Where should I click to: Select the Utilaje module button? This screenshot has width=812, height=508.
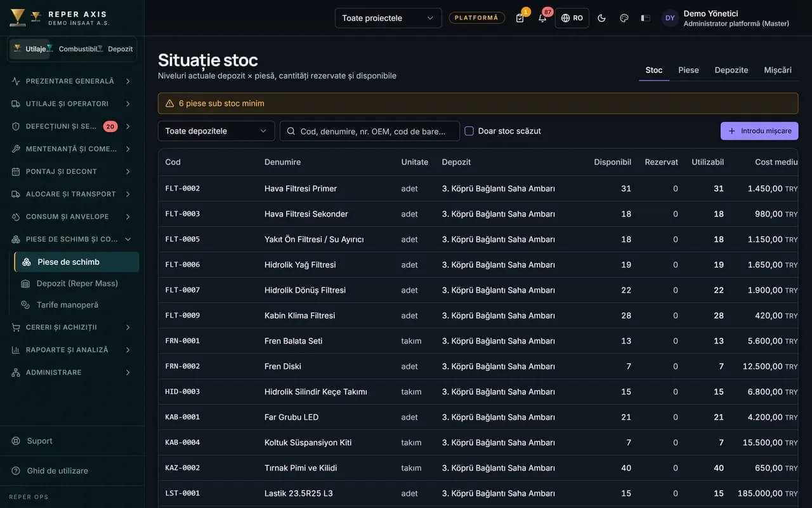point(30,49)
